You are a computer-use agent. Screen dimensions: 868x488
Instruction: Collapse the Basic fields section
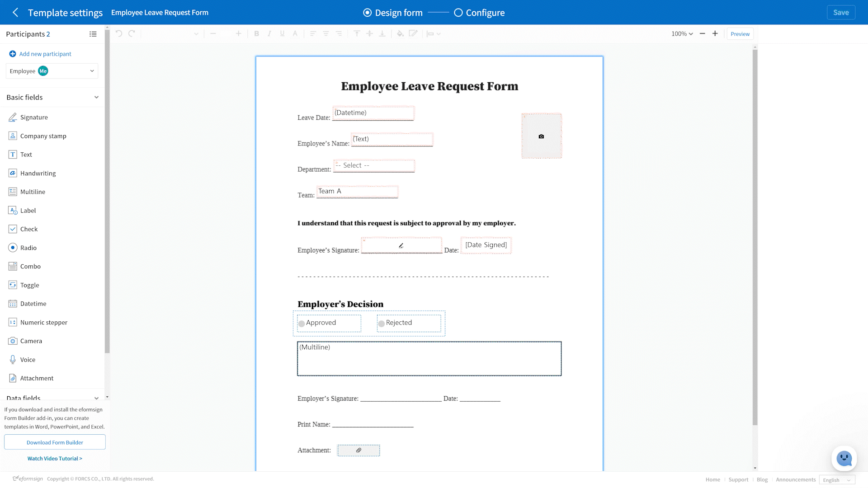click(x=96, y=97)
